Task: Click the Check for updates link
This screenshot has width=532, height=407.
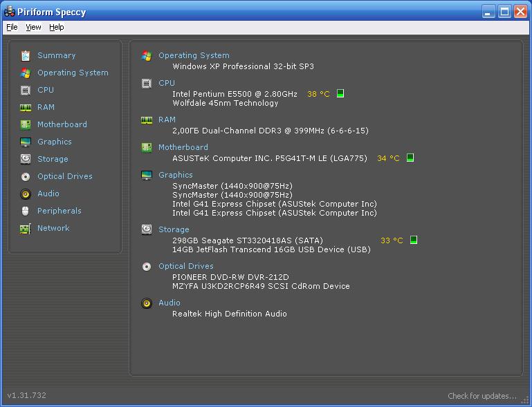Action: click(481, 396)
